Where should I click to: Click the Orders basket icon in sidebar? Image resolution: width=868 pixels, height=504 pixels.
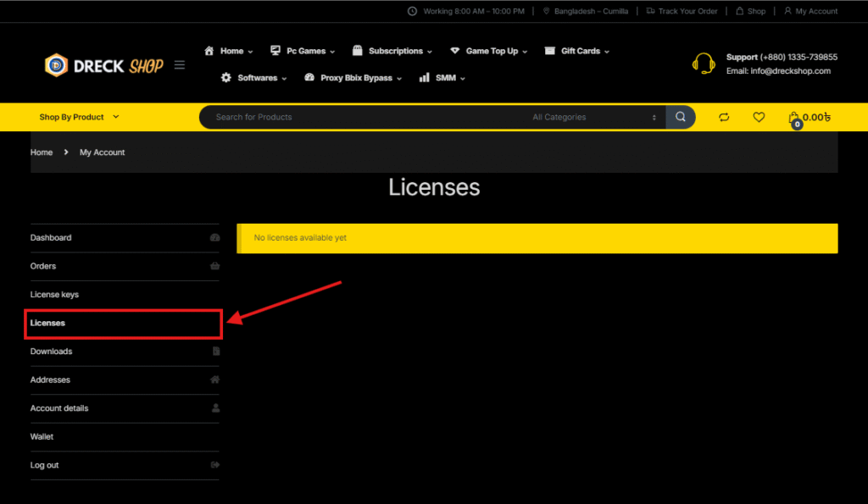[x=214, y=266]
